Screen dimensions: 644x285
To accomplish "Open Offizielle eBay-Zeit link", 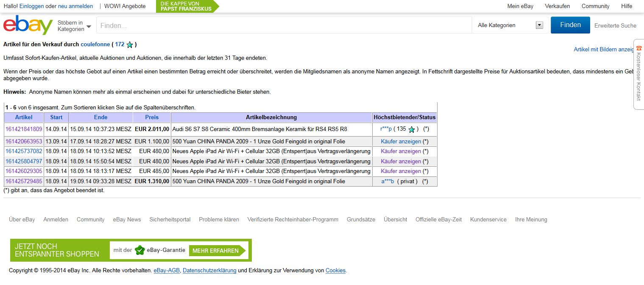I will (438, 219).
